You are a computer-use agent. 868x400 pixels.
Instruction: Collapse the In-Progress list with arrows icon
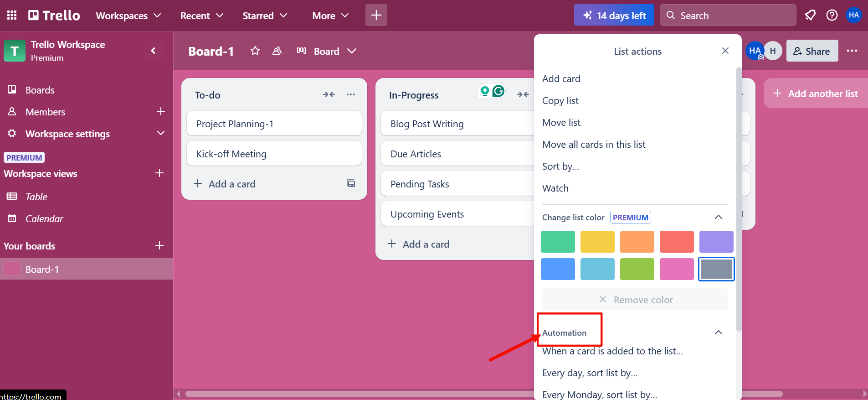pyautogui.click(x=523, y=94)
